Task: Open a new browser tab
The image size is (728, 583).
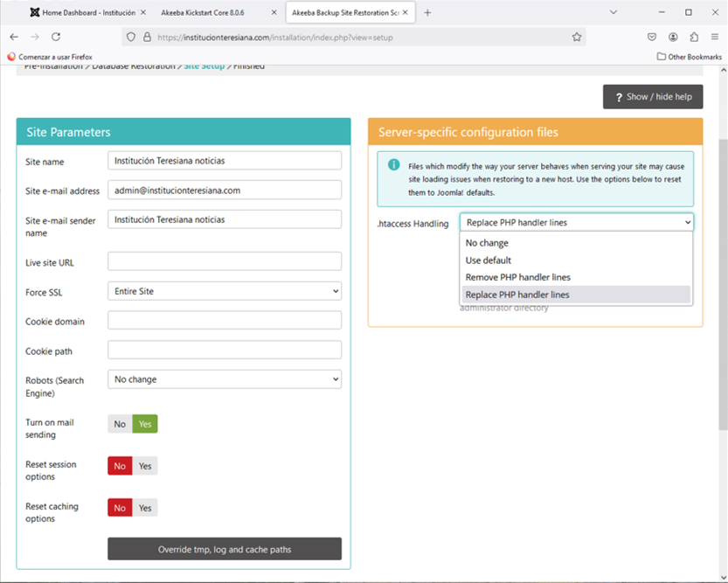Action: 427,12
